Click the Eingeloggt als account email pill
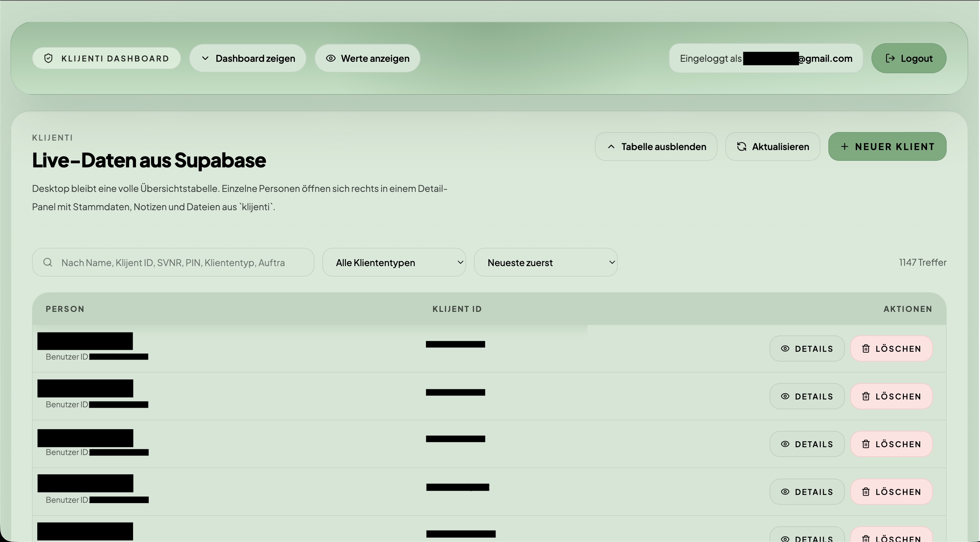980x542 pixels. click(x=766, y=58)
